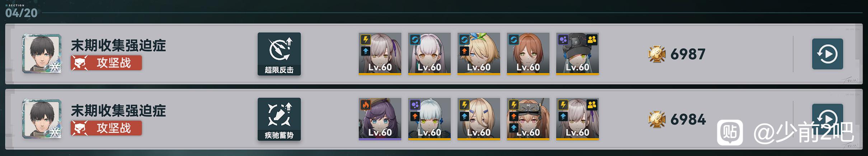Select the first-row brown-haired Lv.60 character

528,54
